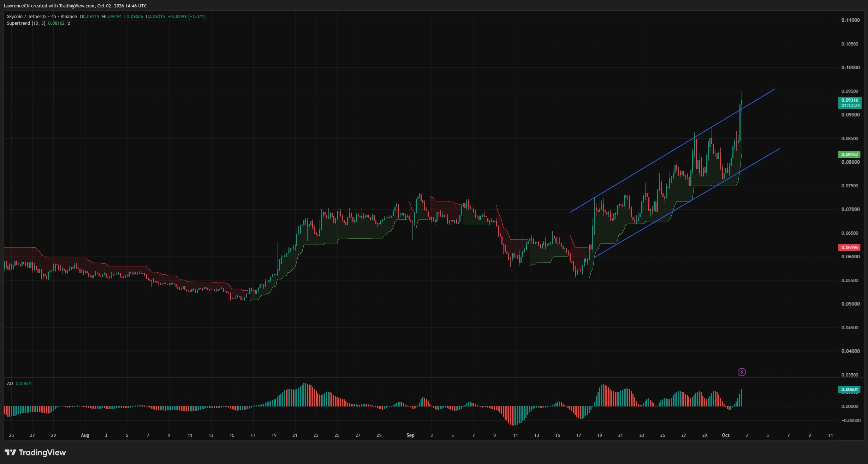Click the Aug label on time axis
The height and width of the screenshot is (464, 868).
[x=85, y=435]
